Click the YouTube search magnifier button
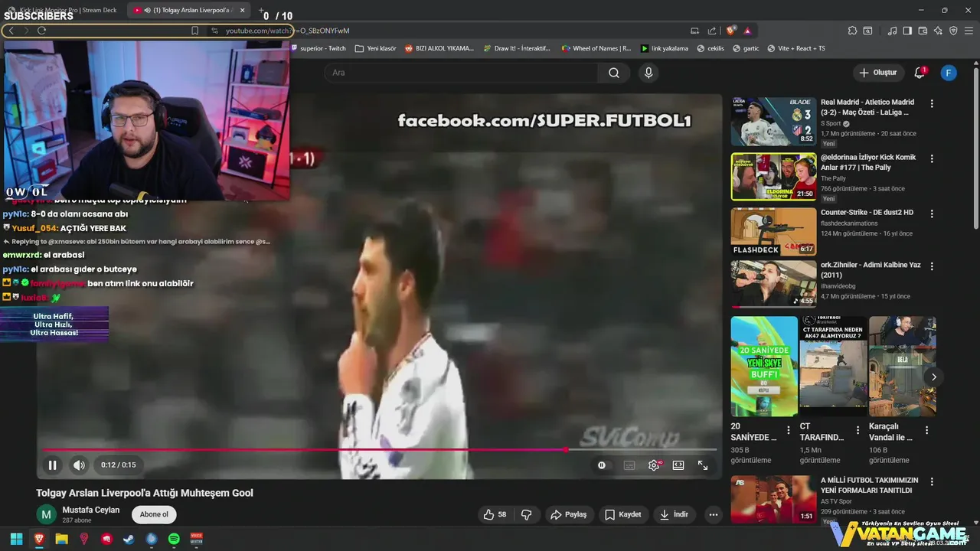The width and height of the screenshot is (980, 551). (x=614, y=73)
